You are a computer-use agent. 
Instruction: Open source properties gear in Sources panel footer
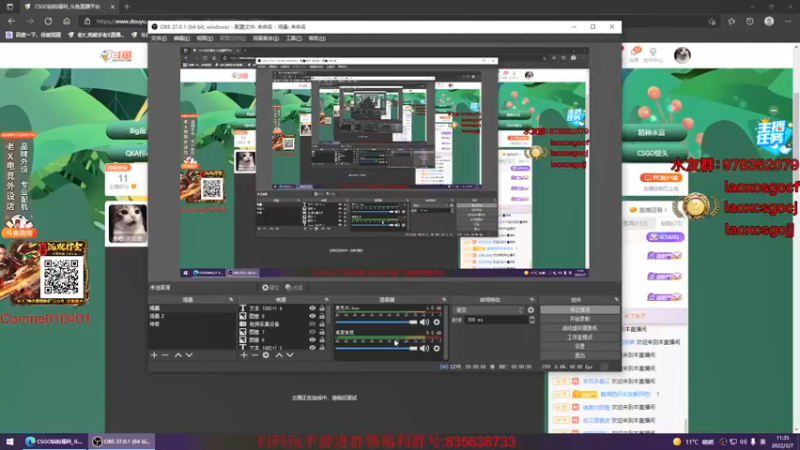pyautogui.click(x=266, y=355)
